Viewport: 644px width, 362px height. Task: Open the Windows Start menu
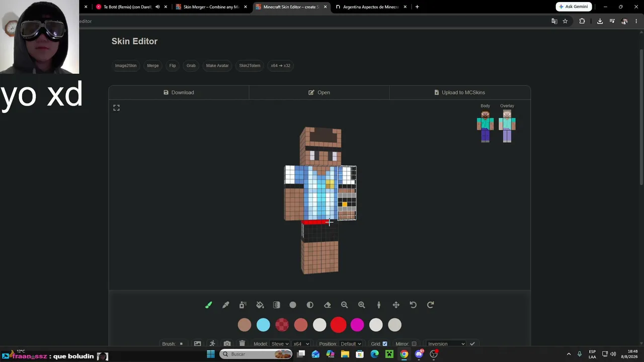[x=211, y=354]
